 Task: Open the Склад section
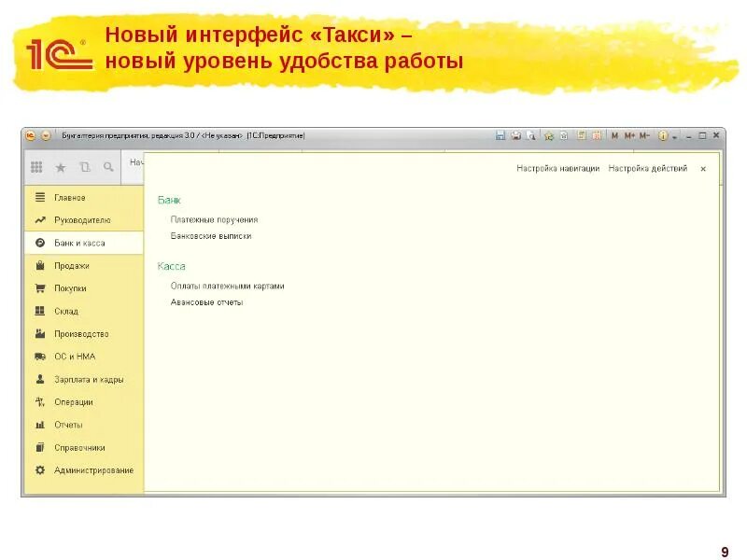point(84,311)
